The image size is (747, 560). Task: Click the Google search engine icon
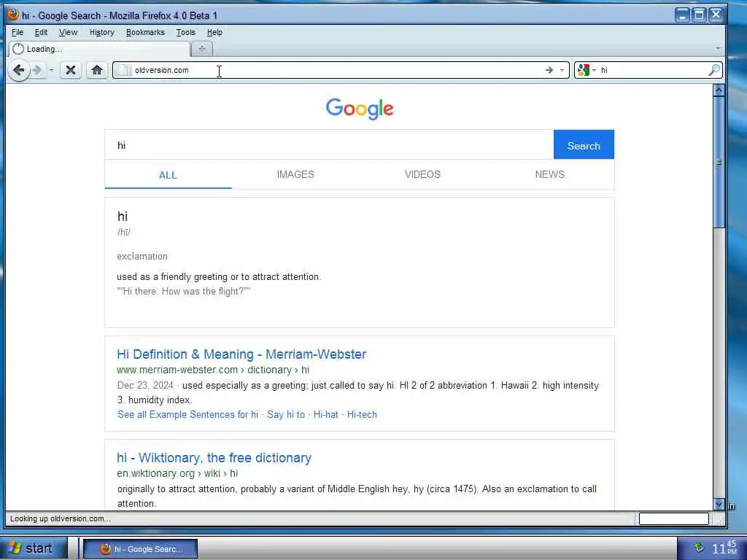(583, 70)
